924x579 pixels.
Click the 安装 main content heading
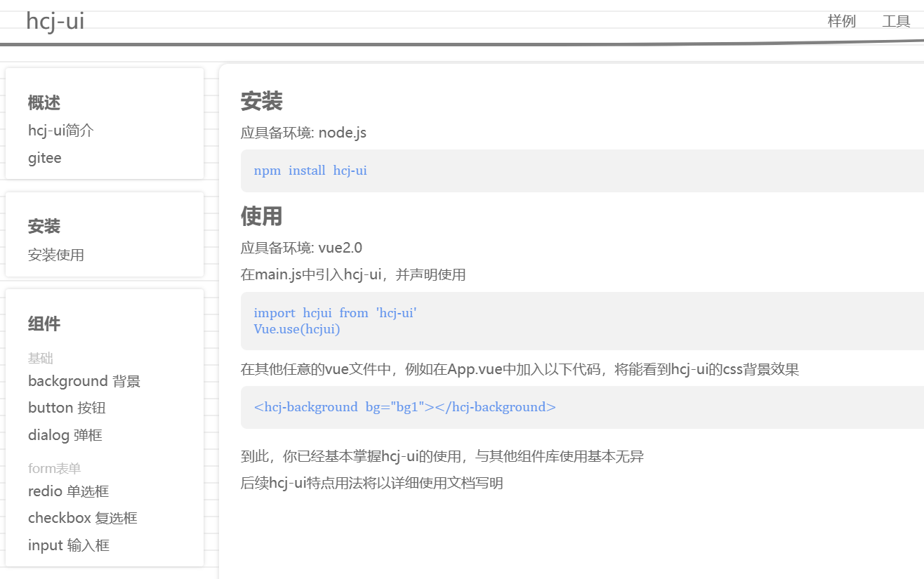(262, 101)
